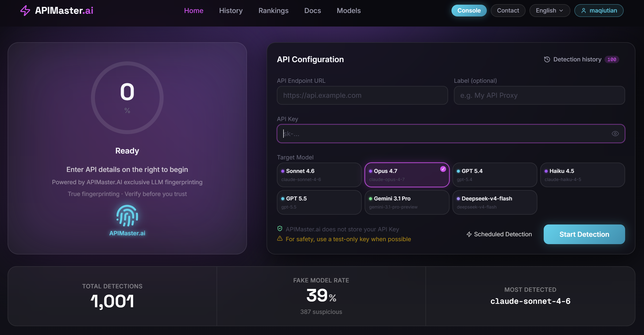Image resolution: width=644 pixels, height=335 pixels.
Task: Click the 100 history count badge
Action: [611, 59]
